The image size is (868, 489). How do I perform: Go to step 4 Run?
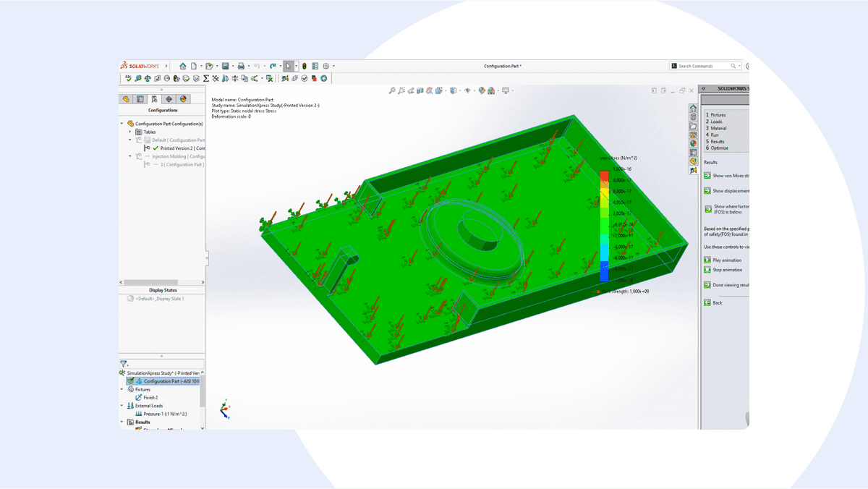pos(712,135)
